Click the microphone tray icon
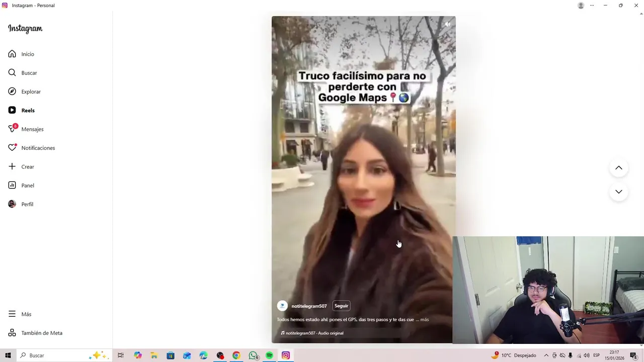 pyautogui.click(x=571, y=355)
